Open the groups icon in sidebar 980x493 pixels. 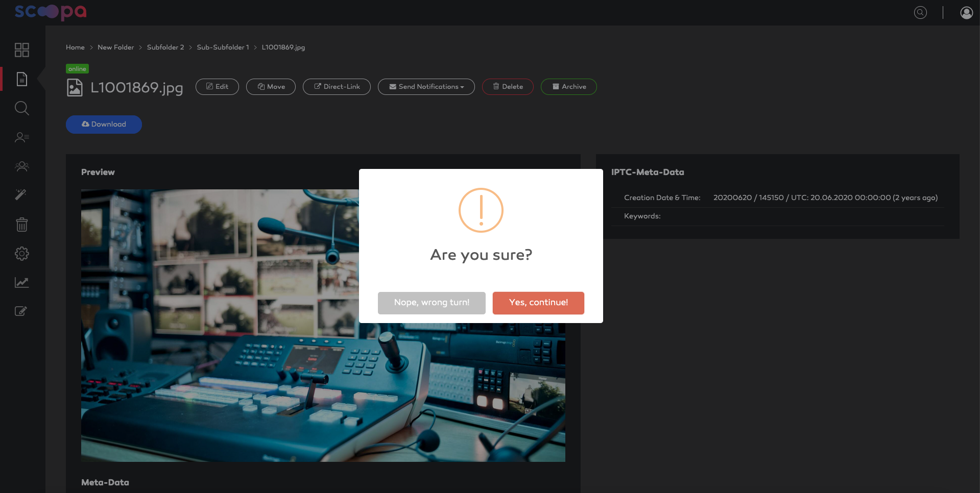[x=22, y=166]
